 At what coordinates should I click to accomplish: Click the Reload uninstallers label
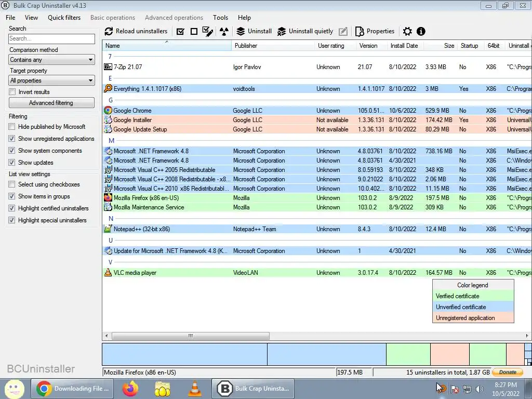(x=141, y=31)
